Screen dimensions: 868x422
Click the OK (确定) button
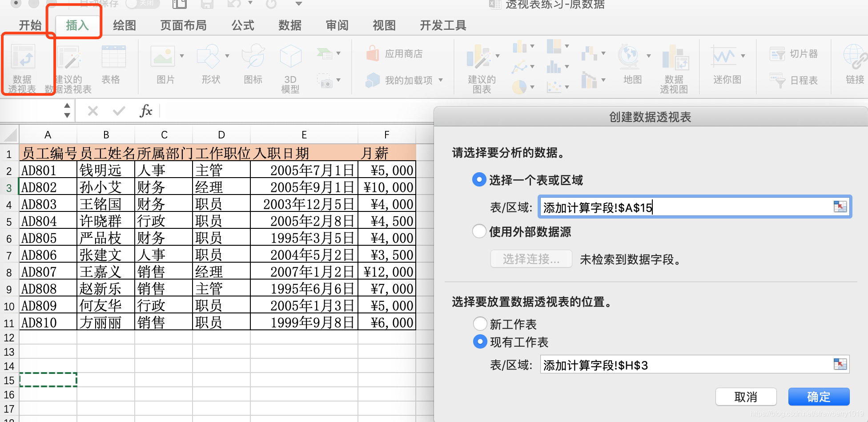tap(819, 397)
